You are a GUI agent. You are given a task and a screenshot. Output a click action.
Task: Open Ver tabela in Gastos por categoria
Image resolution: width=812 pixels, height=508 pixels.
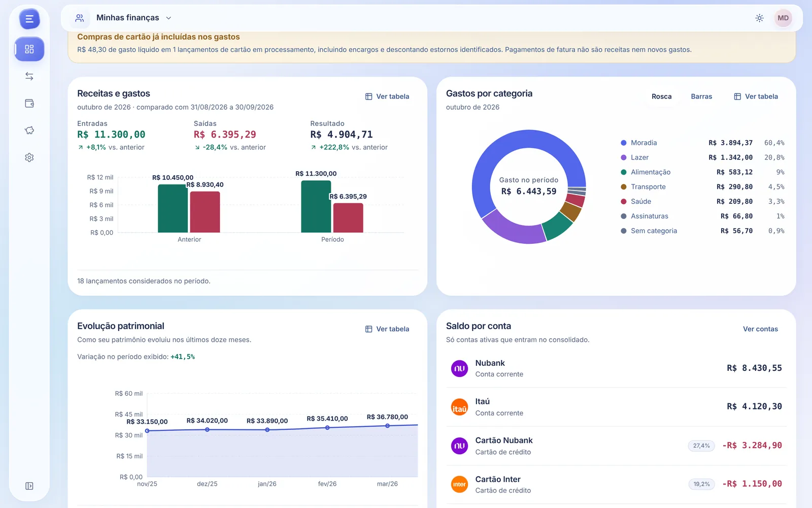[x=756, y=97]
